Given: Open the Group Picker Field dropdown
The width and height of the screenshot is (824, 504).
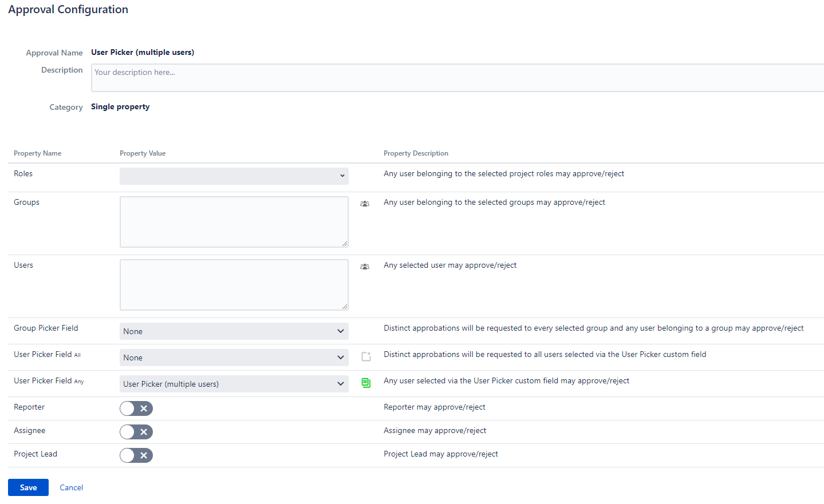Looking at the screenshot, I should coord(234,331).
